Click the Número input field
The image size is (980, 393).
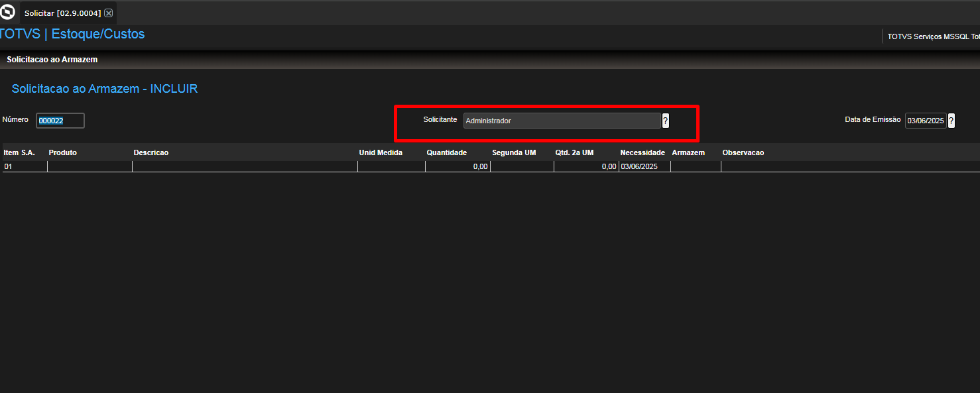pos(60,121)
